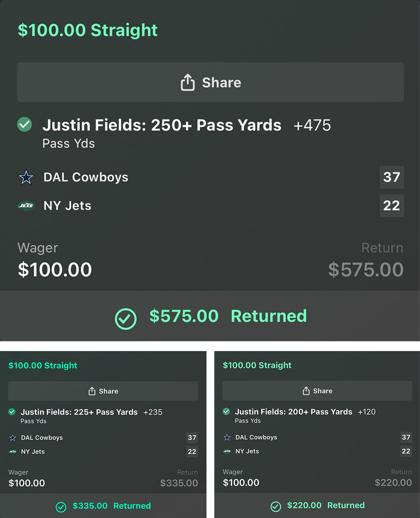The width and height of the screenshot is (420, 518).
Task: Open the Justin Fields: 250+ Pass Yards selection
Action: point(162,126)
